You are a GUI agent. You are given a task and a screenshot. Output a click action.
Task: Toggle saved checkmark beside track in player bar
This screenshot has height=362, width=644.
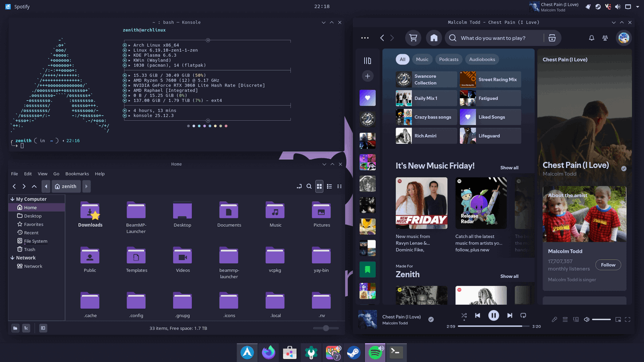pos(430,319)
